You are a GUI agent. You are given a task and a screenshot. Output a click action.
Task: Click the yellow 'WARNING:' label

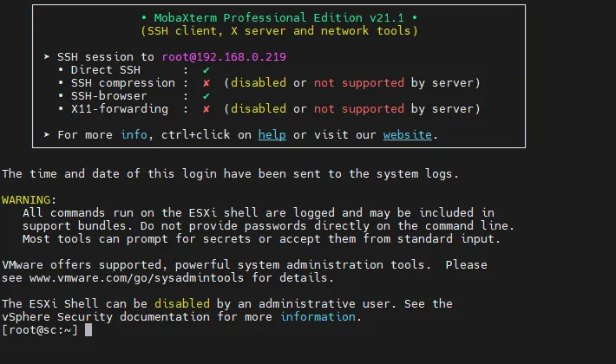click(29, 199)
